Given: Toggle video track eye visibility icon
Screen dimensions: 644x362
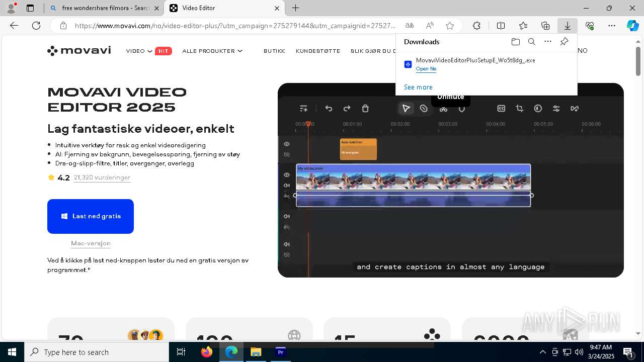Looking at the screenshot, I should (x=287, y=175).
